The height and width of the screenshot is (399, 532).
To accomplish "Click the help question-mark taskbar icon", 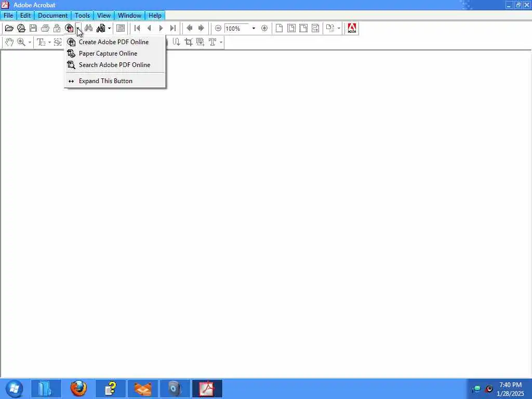I will 111,389.
